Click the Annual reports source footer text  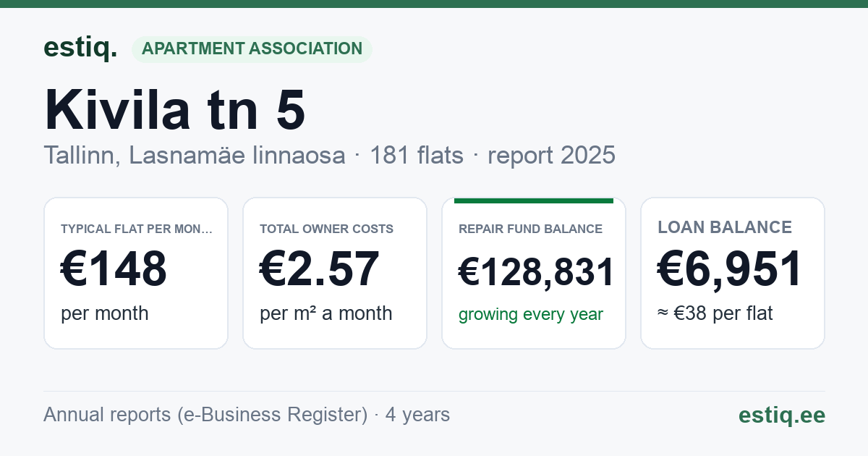[247, 415]
